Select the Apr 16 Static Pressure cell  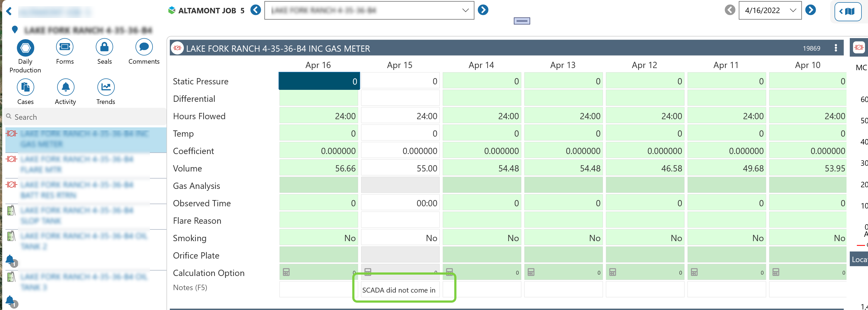point(319,81)
